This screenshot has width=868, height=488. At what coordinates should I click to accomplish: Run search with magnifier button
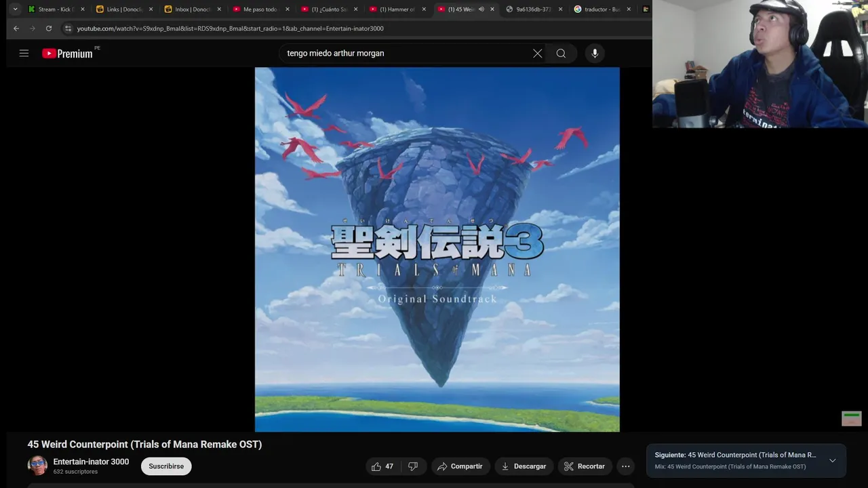[x=561, y=54]
